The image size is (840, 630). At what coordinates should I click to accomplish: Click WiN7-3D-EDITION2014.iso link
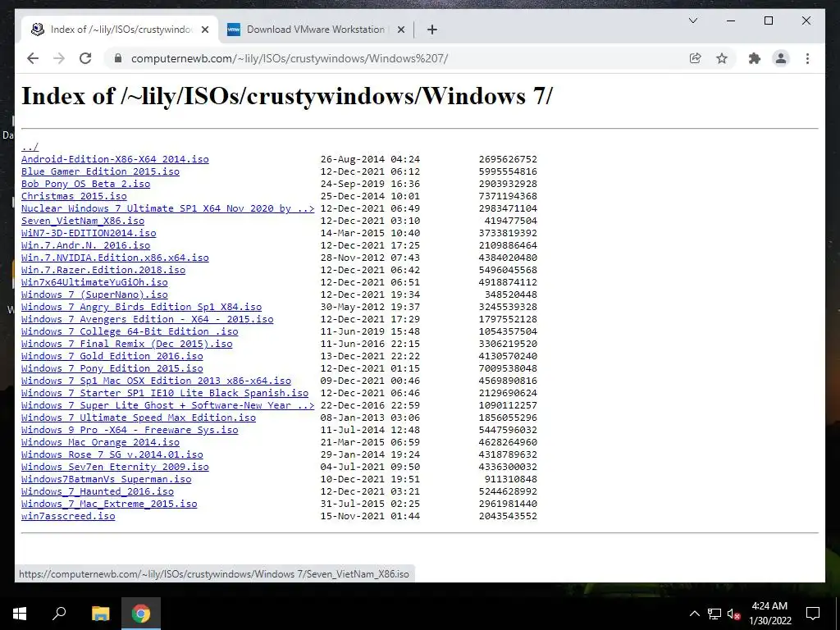89,233
